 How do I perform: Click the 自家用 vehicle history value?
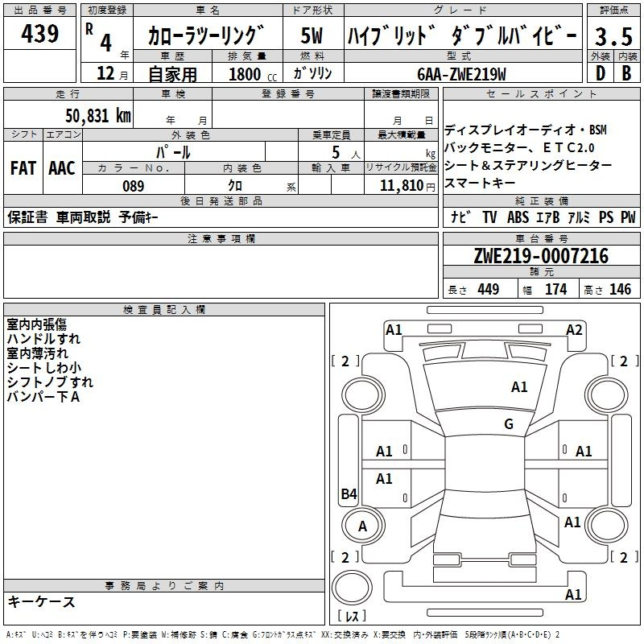[172, 74]
